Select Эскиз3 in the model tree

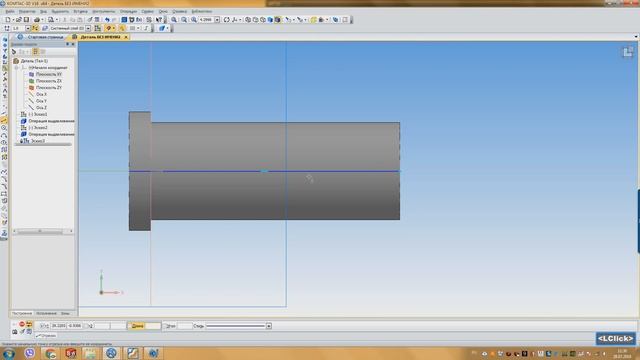coord(38,140)
